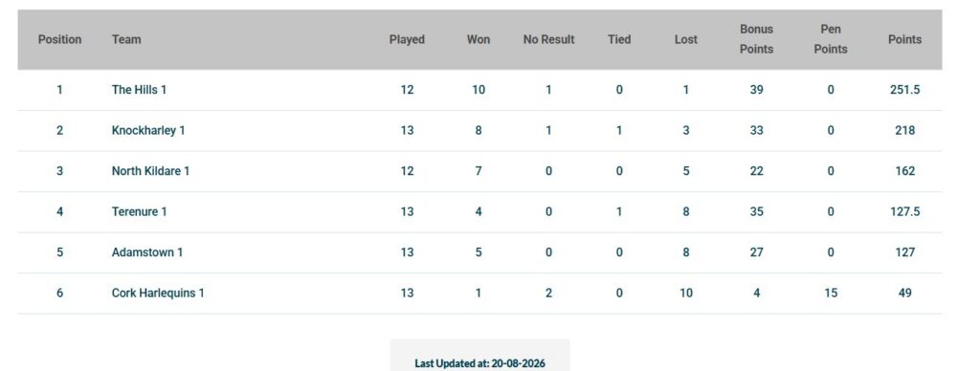Viewport: 980px width, 371px height.
Task: Sort table by Played column
Action: [407, 39]
